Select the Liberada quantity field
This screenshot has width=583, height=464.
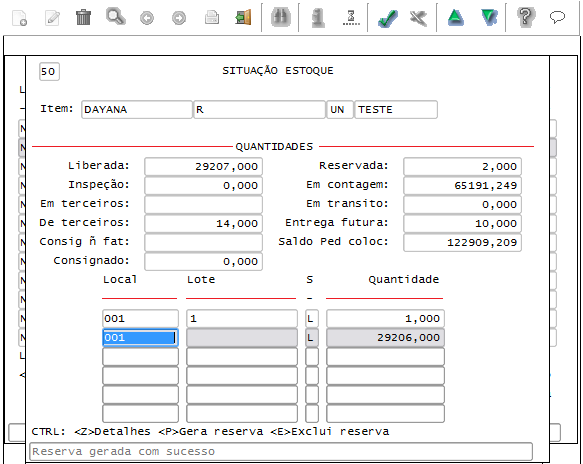pos(203,167)
